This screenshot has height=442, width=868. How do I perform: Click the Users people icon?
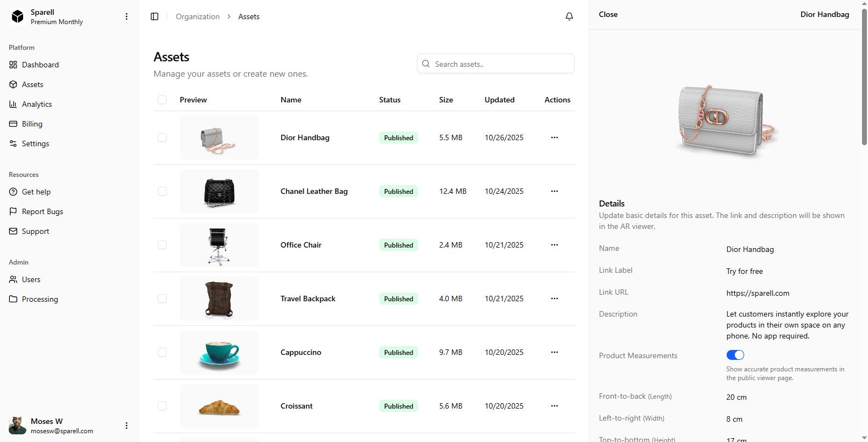coord(13,279)
